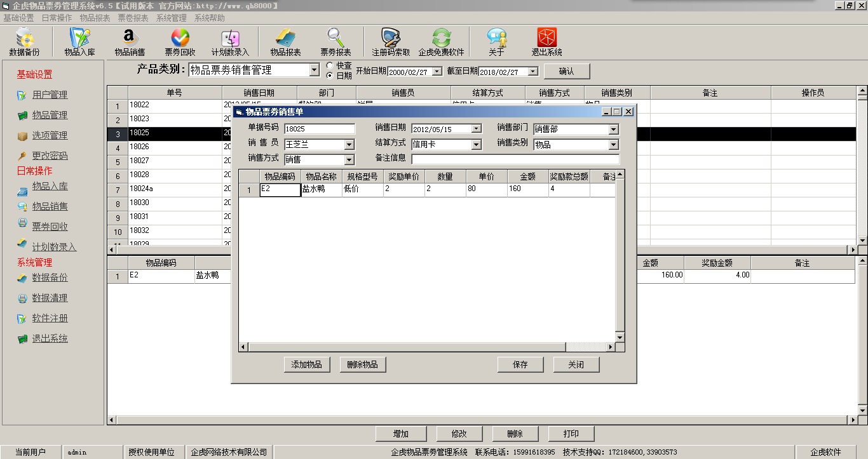Image resolution: width=868 pixels, height=459 pixels.
Task: Click the 关闭 button in the dialog
Action: pyautogui.click(x=576, y=364)
